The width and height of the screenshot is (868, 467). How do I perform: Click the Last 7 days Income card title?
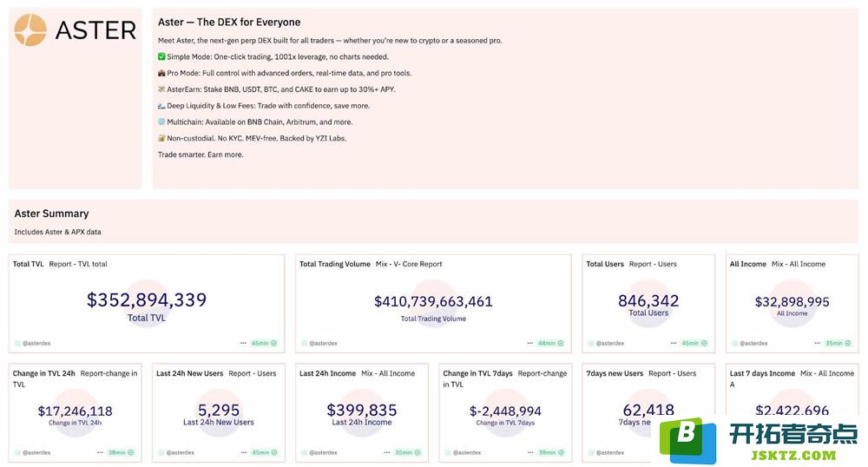(762, 373)
